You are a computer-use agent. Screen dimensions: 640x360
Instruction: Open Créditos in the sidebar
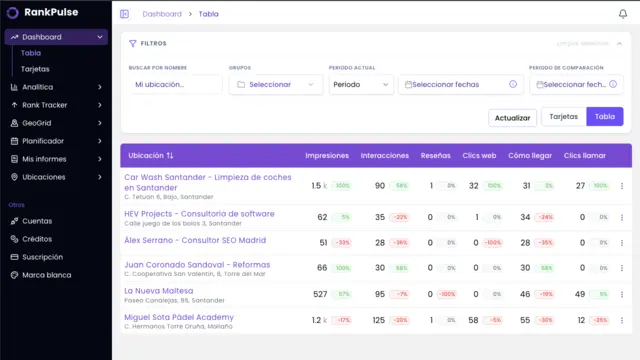pos(37,239)
